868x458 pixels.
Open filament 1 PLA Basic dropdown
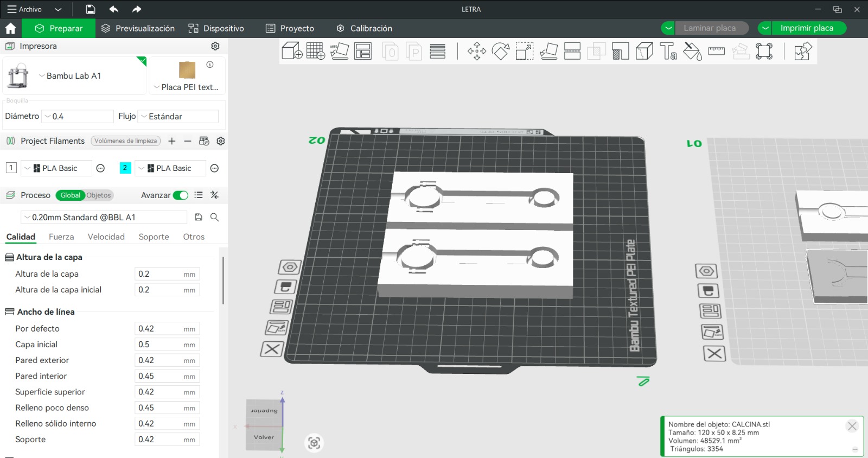pos(56,168)
